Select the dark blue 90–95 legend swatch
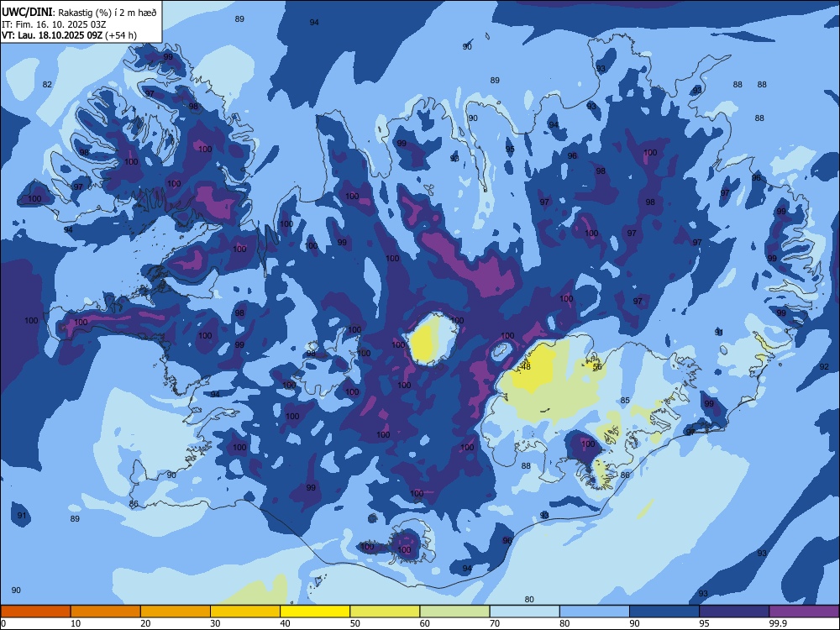 (x=664, y=612)
